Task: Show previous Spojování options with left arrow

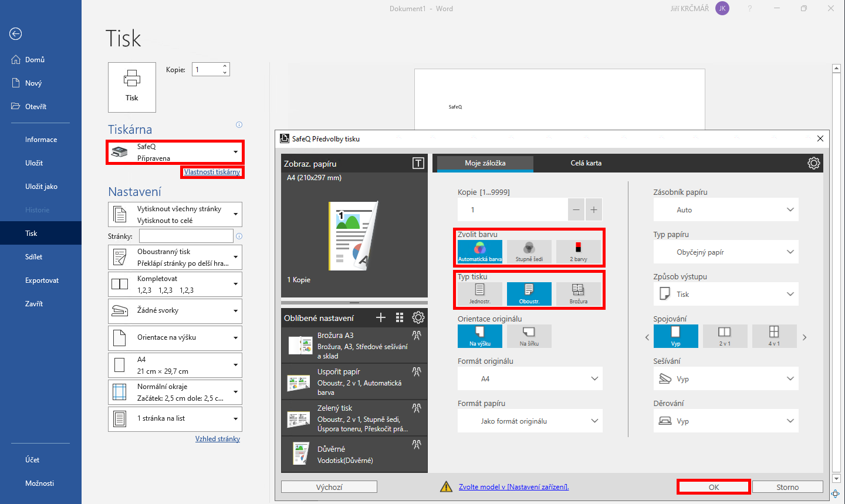Action: pos(647,337)
